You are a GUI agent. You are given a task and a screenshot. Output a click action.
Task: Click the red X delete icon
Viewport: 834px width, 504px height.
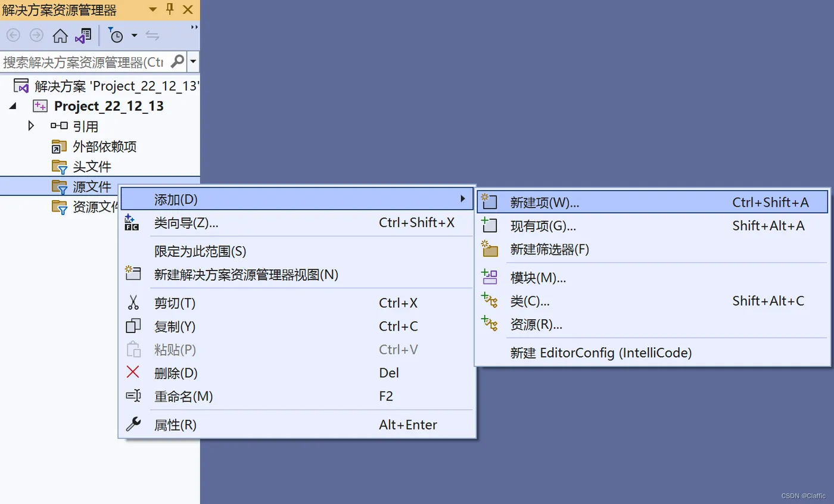[x=133, y=372]
